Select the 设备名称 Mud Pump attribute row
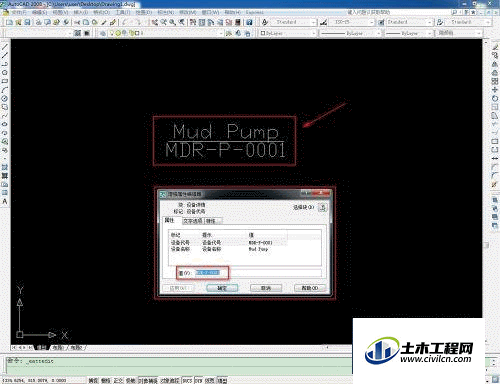500x384 pixels. 245,249
